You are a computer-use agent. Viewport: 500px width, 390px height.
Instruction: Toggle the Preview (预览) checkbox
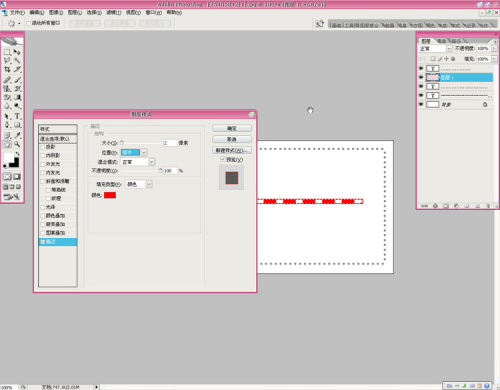click(223, 159)
